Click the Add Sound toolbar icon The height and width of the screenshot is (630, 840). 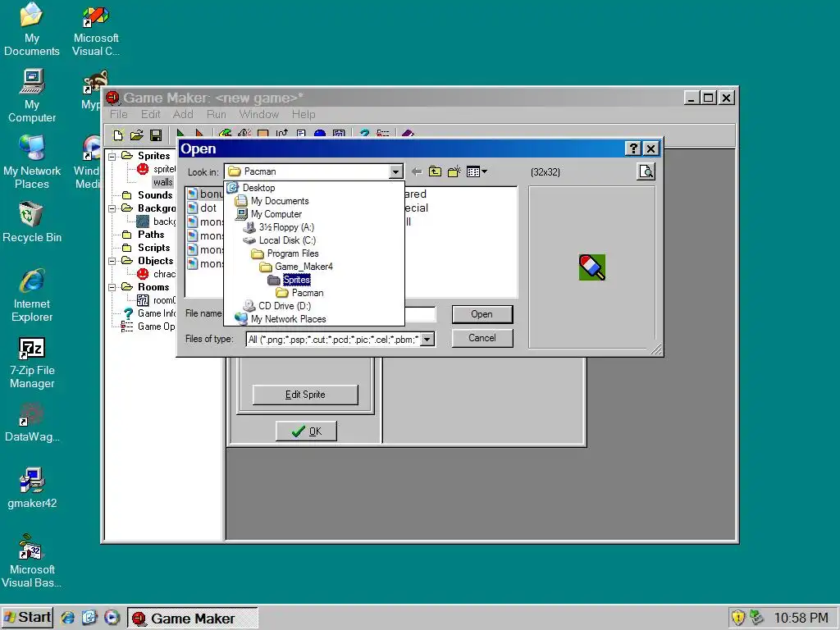244,134
